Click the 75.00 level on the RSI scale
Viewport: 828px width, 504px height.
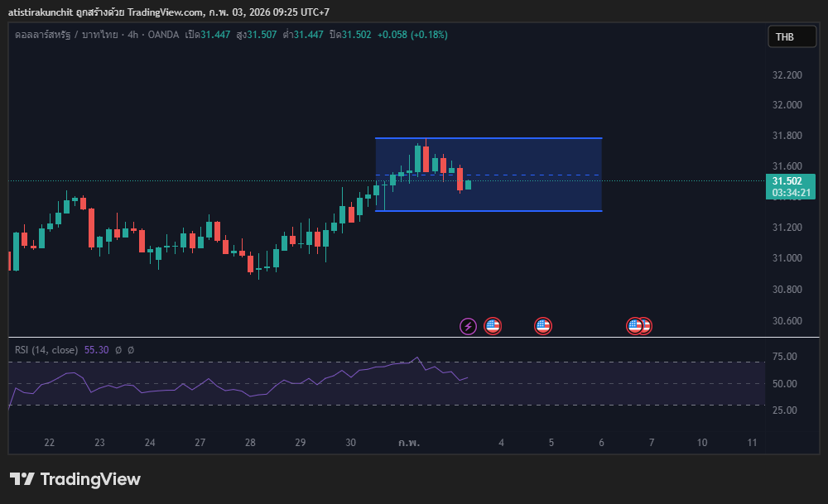click(784, 357)
